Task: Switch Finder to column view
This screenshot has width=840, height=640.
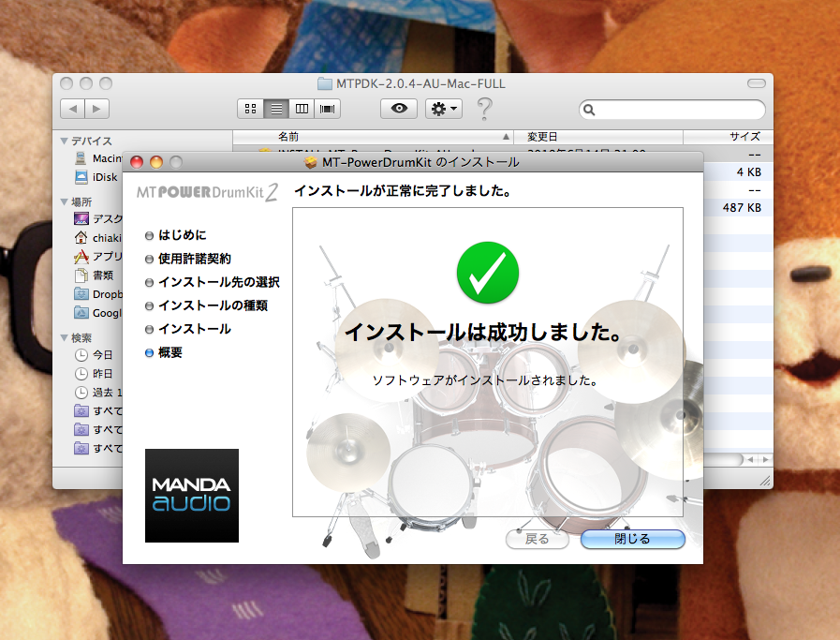Action: [x=302, y=109]
